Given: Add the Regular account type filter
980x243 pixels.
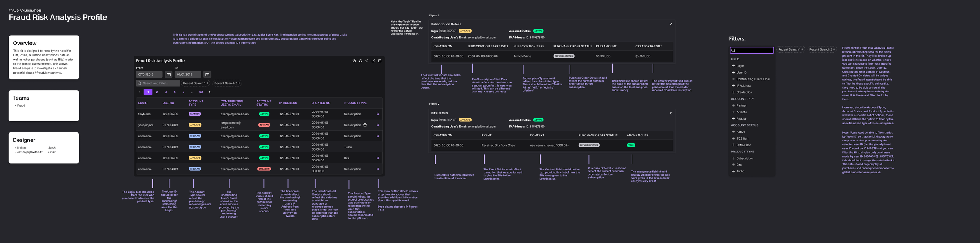Looking at the screenshot, I should tap(733, 119).
